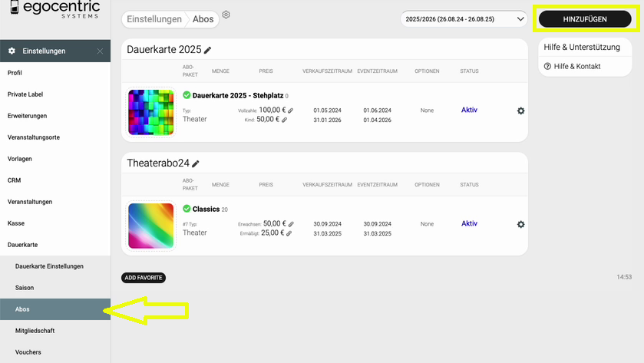Click the pencil icon next to Dauerkarte 2025

point(208,50)
